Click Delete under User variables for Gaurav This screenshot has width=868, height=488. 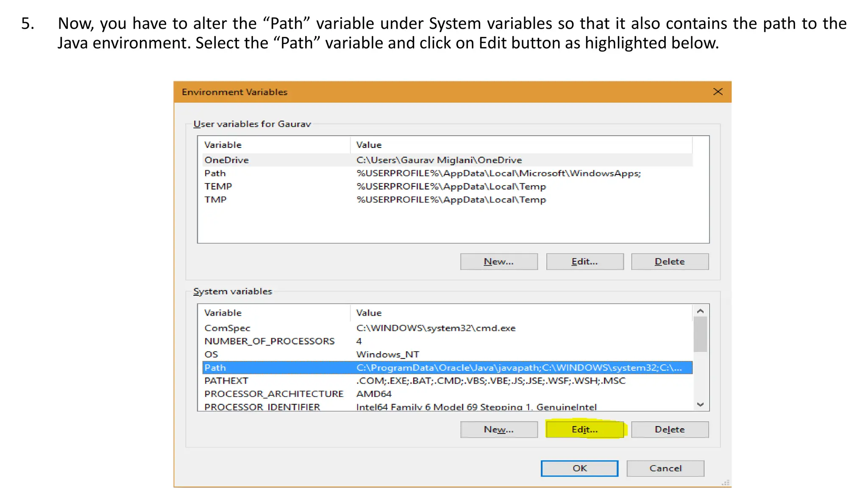[x=670, y=261]
